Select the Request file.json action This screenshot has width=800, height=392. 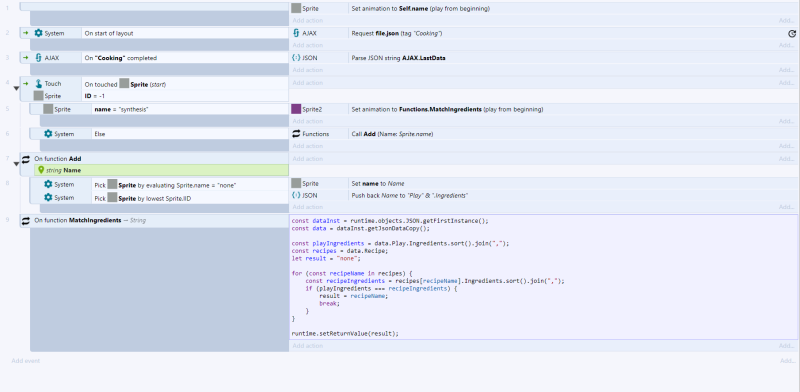tap(573, 33)
